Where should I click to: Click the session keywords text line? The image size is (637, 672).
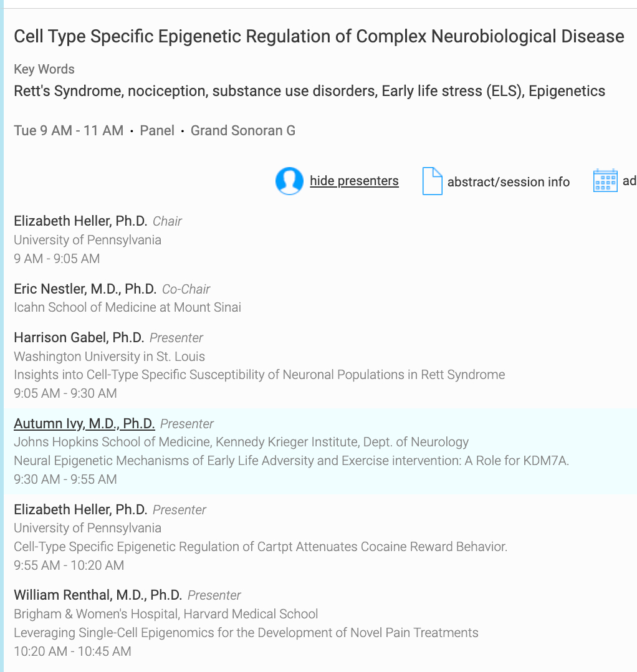(309, 91)
